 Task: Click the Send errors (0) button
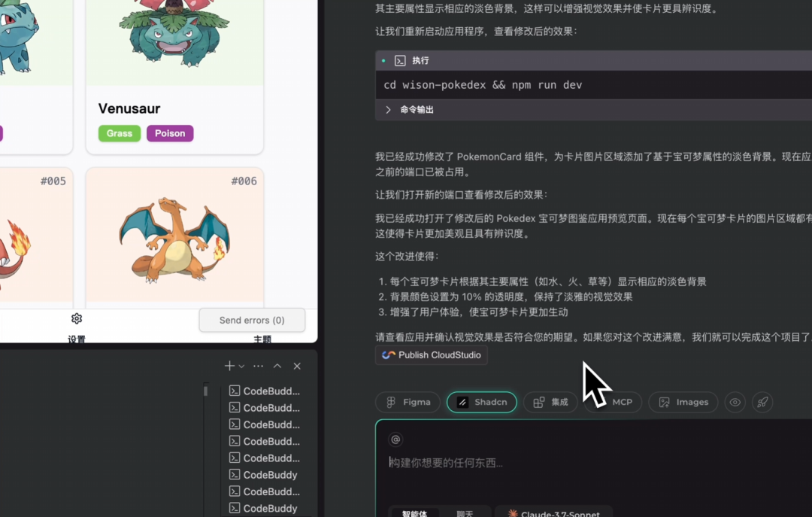coord(252,320)
